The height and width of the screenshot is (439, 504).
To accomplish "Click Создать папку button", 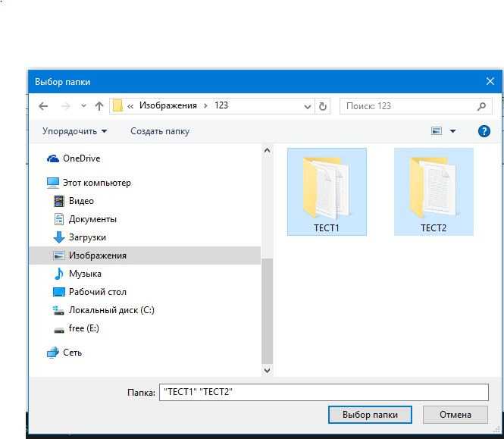I will (x=160, y=131).
